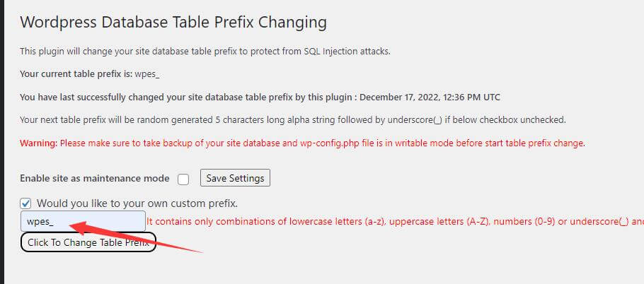Image resolution: width=644 pixels, height=284 pixels.
Task: Click the red 'Warning:' label
Action: (x=38, y=143)
